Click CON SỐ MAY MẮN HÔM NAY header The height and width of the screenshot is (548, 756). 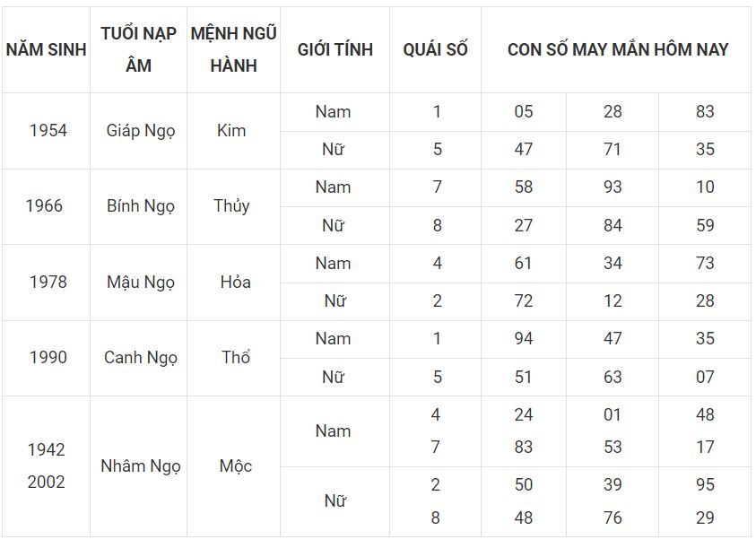tap(618, 49)
